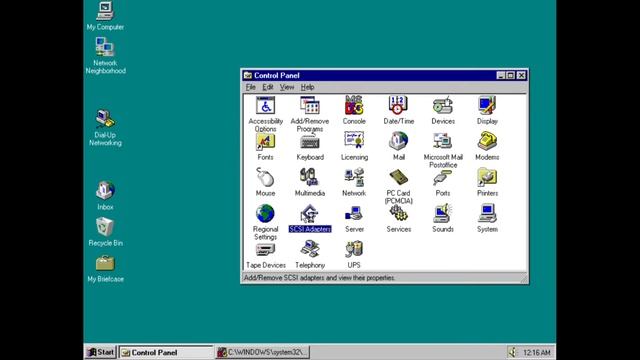Select the Licensing icon
This screenshot has height=360, width=640.
(x=354, y=141)
